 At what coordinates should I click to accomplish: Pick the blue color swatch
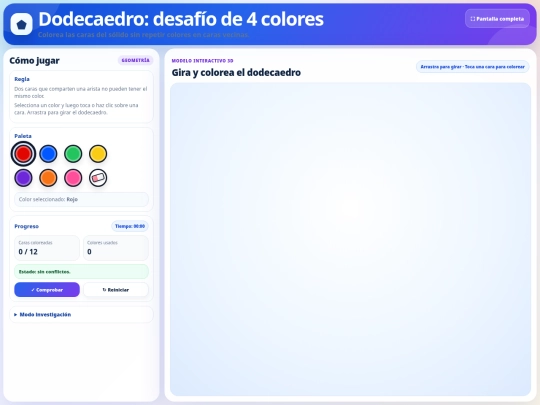pyautogui.click(x=48, y=154)
